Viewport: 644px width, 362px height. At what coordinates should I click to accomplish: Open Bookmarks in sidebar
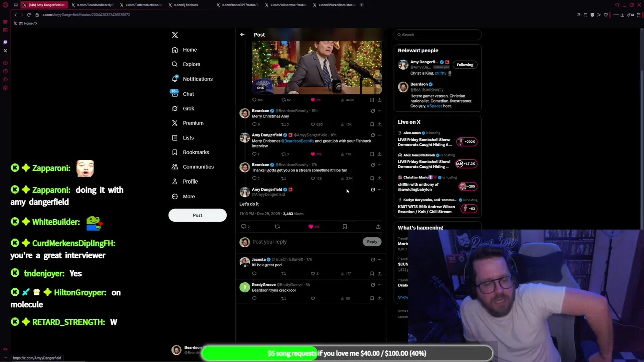[190, 152]
